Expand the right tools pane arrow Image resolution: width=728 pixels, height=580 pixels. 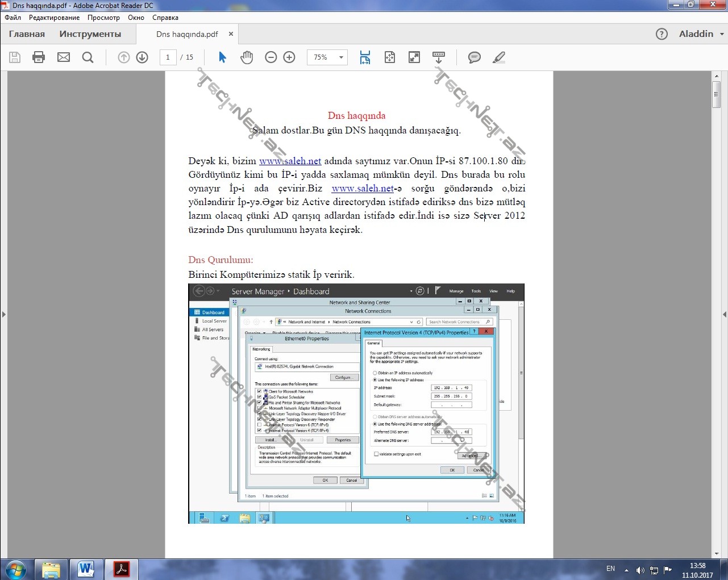click(x=724, y=314)
